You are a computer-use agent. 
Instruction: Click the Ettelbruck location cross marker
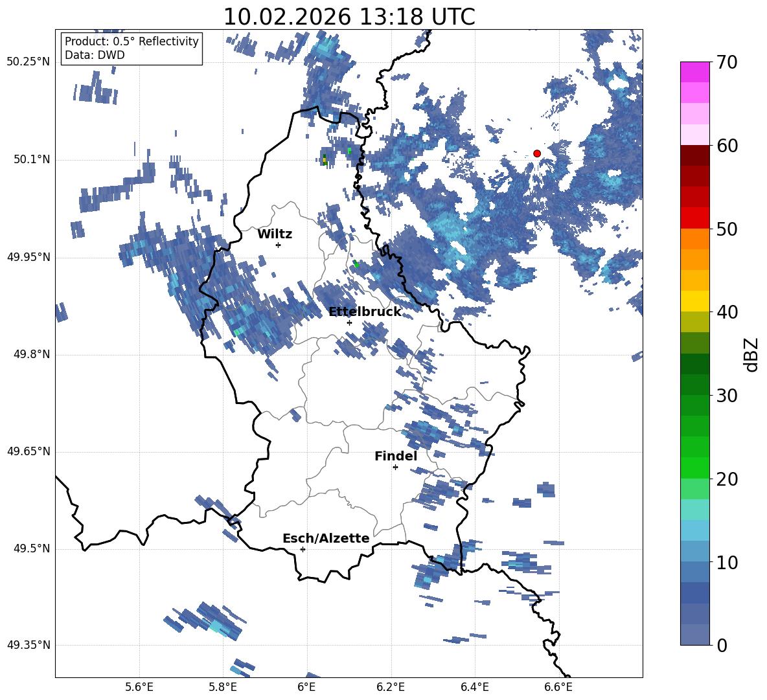tap(349, 322)
